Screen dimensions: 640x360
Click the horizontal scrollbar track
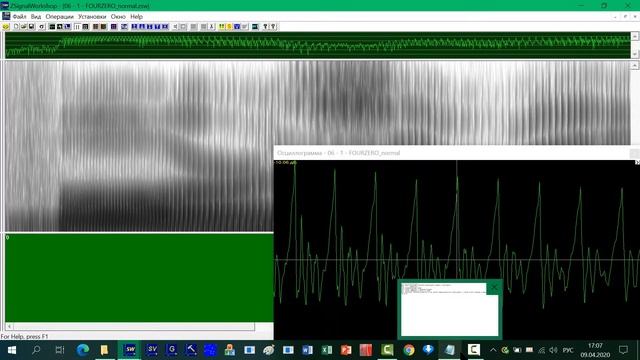click(134, 327)
